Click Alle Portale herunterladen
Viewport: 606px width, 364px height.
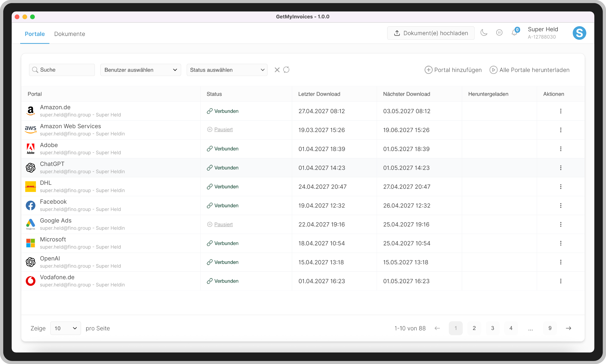click(529, 70)
